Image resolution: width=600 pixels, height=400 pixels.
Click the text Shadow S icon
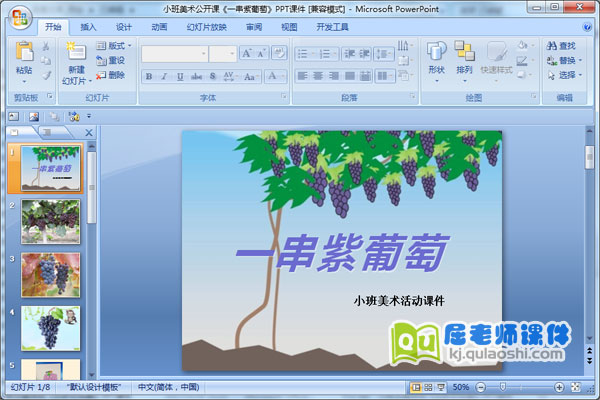pos(213,76)
